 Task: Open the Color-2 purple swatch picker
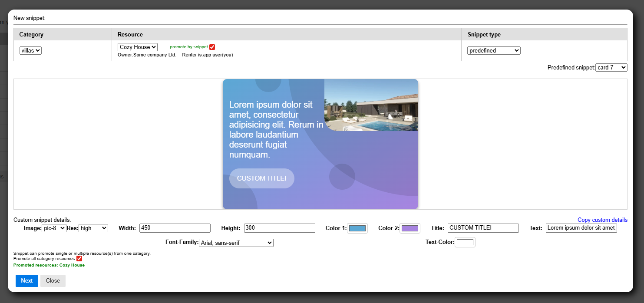tap(410, 228)
